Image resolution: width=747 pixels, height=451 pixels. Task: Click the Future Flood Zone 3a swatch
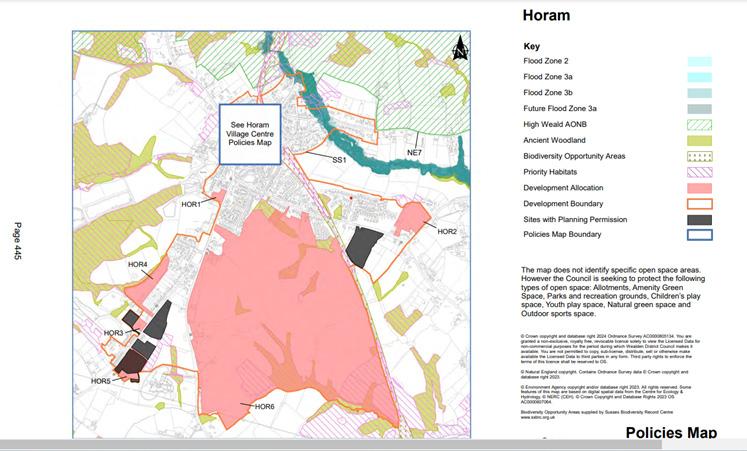[700, 109]
